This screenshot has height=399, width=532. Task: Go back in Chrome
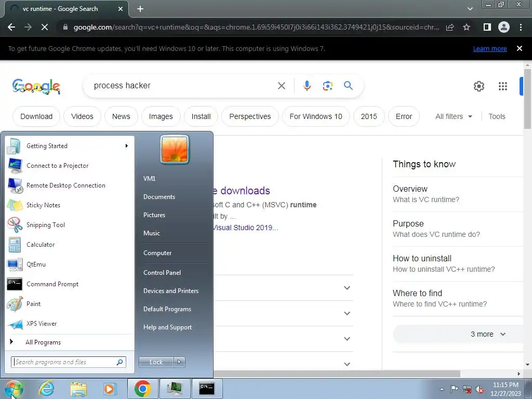click(11, 27)
